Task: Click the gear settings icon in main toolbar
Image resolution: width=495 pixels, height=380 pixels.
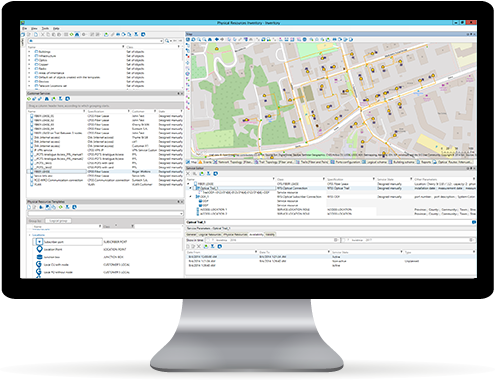Action: [84, 34]
